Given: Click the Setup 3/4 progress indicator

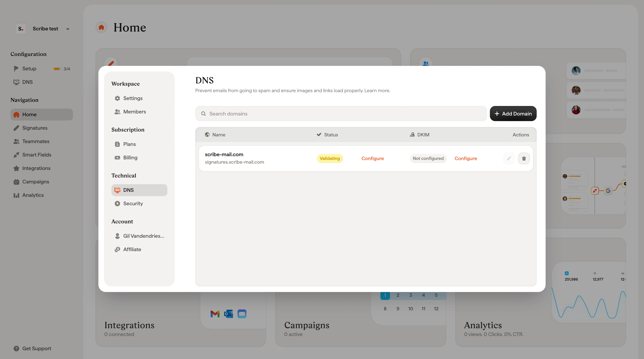Looking at the screenshot, I should 62,69.
